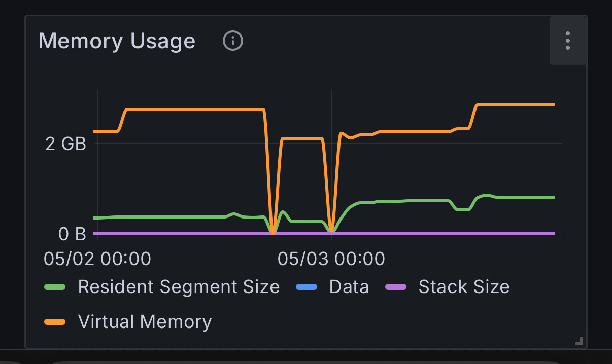Click the 2 GB y-axis label
Viewport: 612px width, 364px height.
66,144
